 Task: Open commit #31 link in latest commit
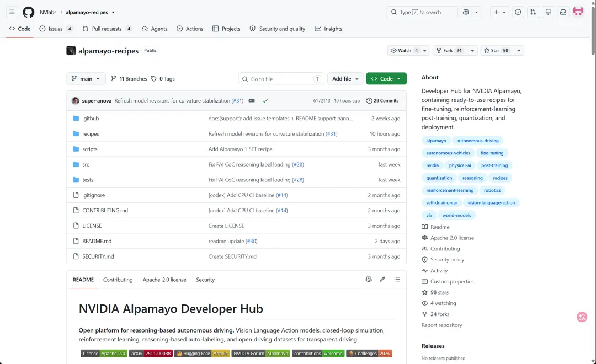click(237, 101)
